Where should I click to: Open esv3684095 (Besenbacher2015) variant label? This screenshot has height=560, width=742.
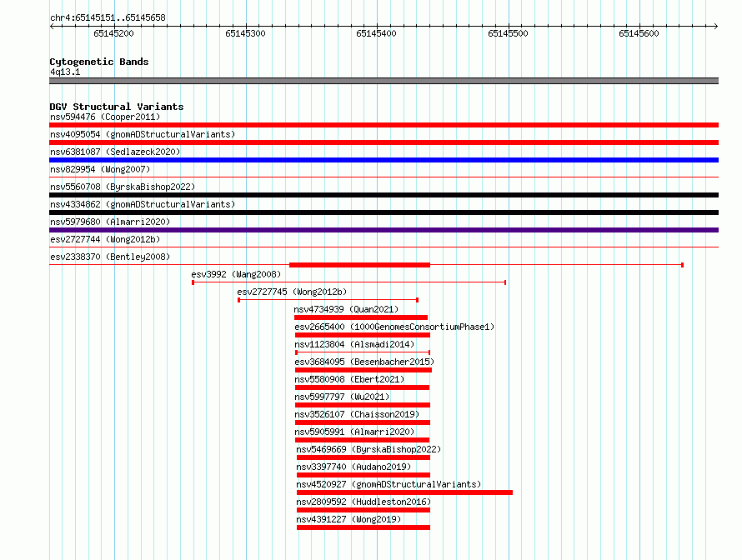(x=363, y=362)
